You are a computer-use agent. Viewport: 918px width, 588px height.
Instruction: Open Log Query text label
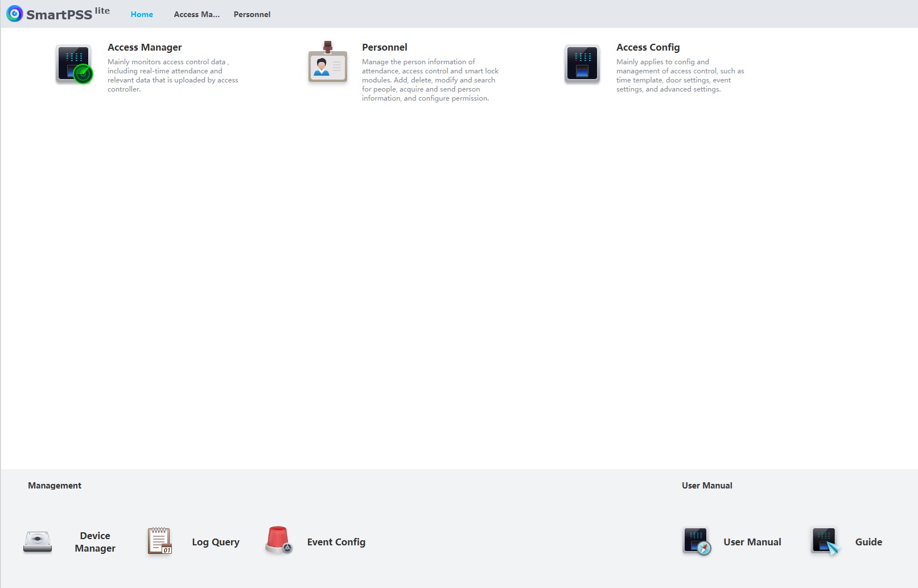[215, 542]
